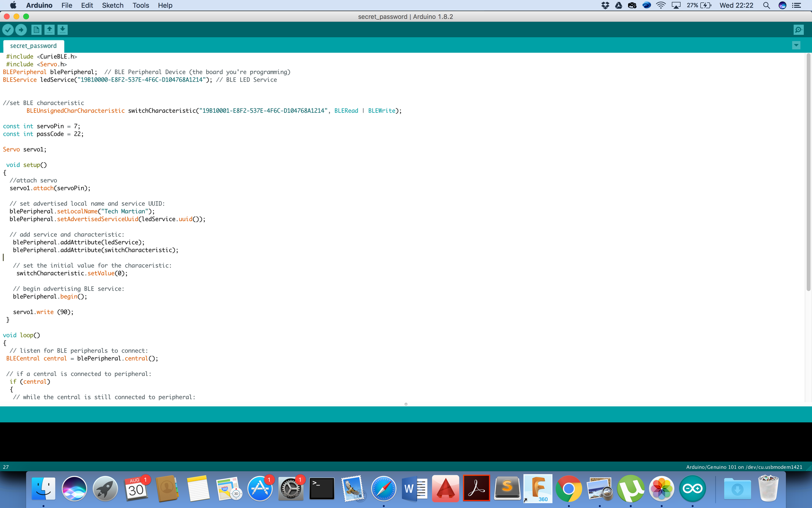This screenshot has width=812, height=508.
Task: Create a new sketch with New icon
Action: pyautogui.click(x=36, y=30)
